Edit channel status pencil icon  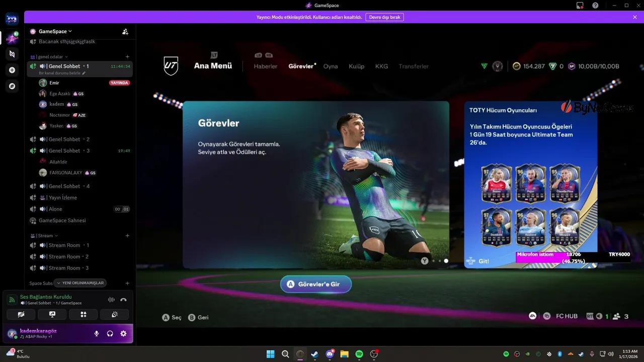click(x=84, y=73)
